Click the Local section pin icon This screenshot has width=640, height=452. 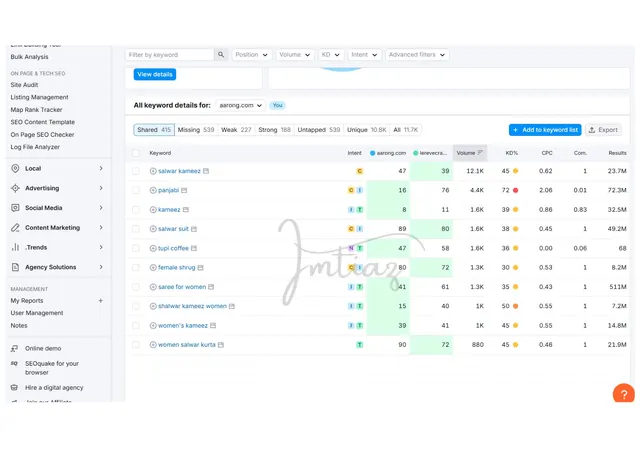click(x=15, y=168)
